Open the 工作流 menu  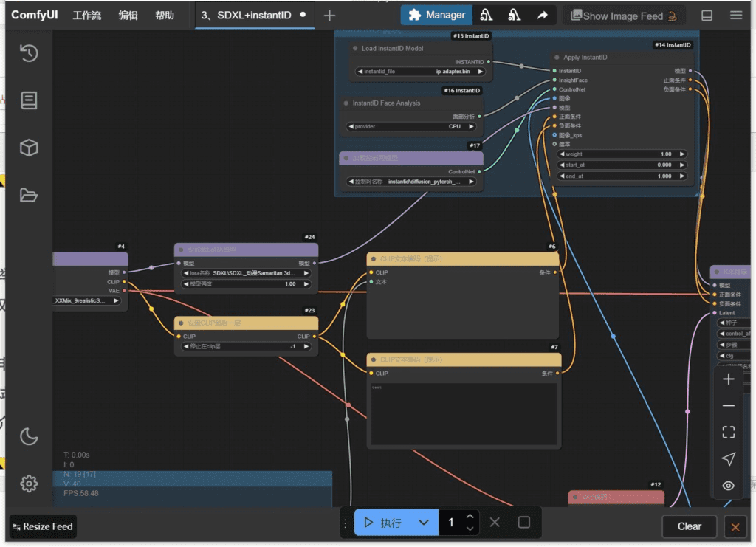click(87, 16)
